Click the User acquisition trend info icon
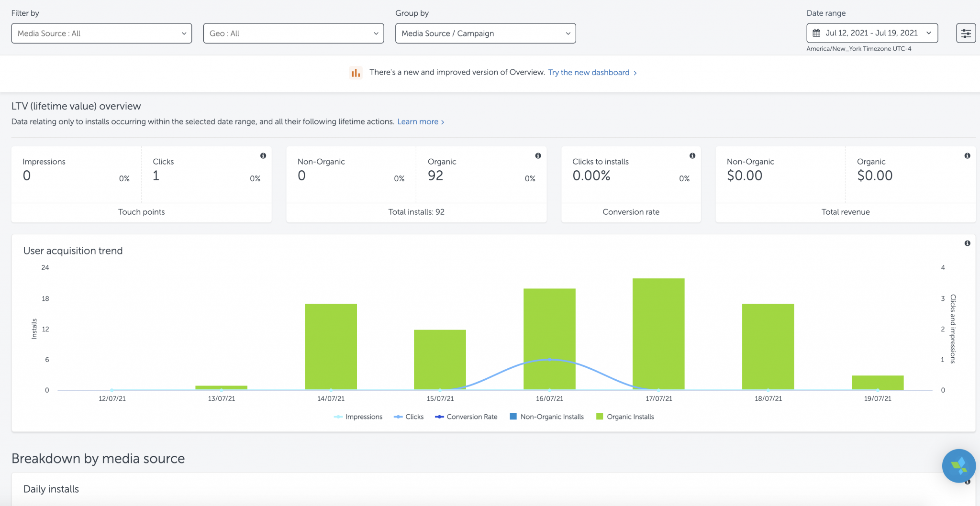This screenshot has width=980, height=506. pyautogui.click(x=967, y=243)
